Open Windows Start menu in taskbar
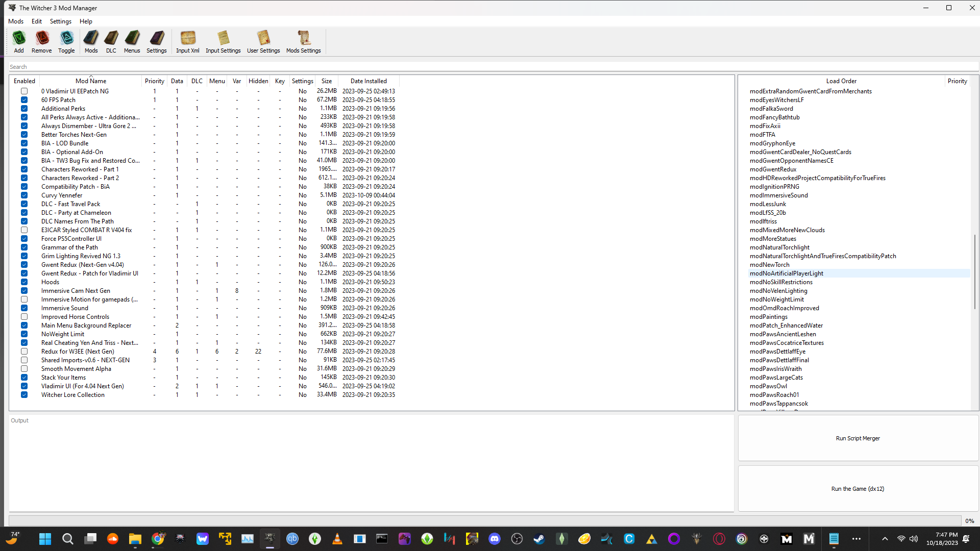This screenshot has height=551, width=980. pos(45,539)
